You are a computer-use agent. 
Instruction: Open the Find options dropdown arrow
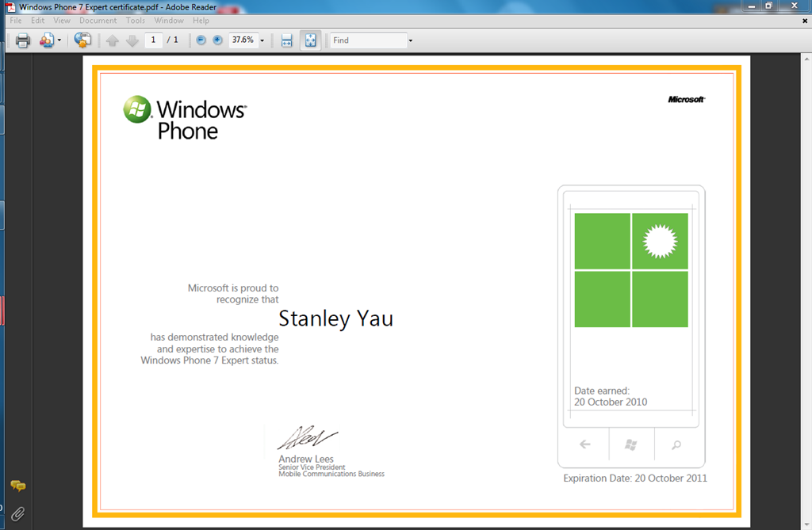click(410, 40)
